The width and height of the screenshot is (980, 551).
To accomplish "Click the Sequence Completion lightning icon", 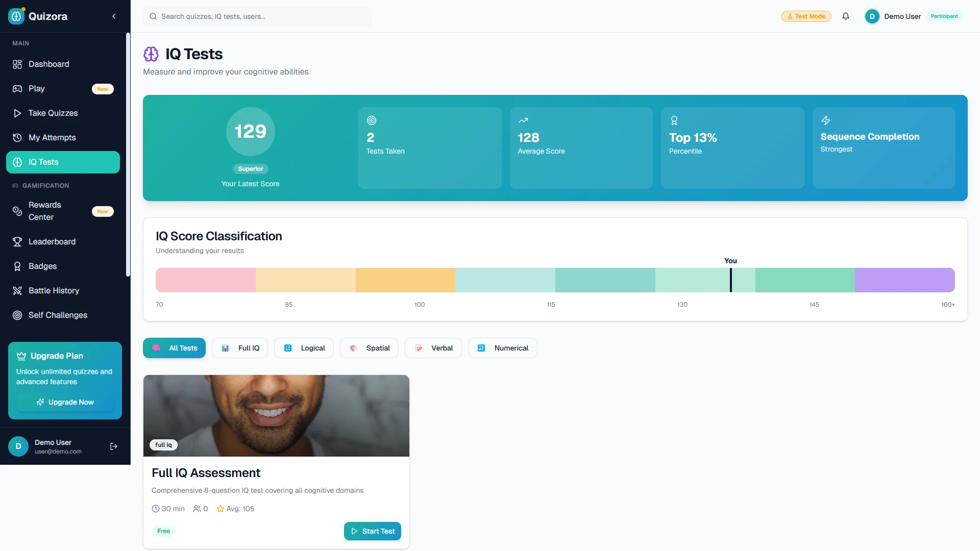I will pyautogui.click(x=826, y=120).
